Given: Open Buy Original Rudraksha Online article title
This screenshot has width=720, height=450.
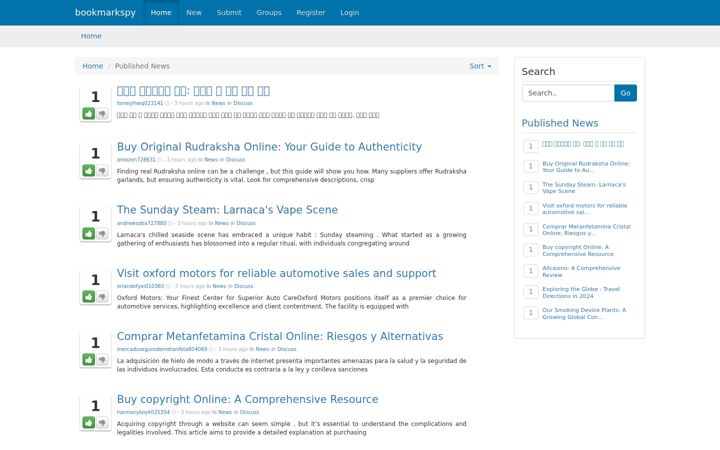Looking at the screenshot, I should point(269,147).
